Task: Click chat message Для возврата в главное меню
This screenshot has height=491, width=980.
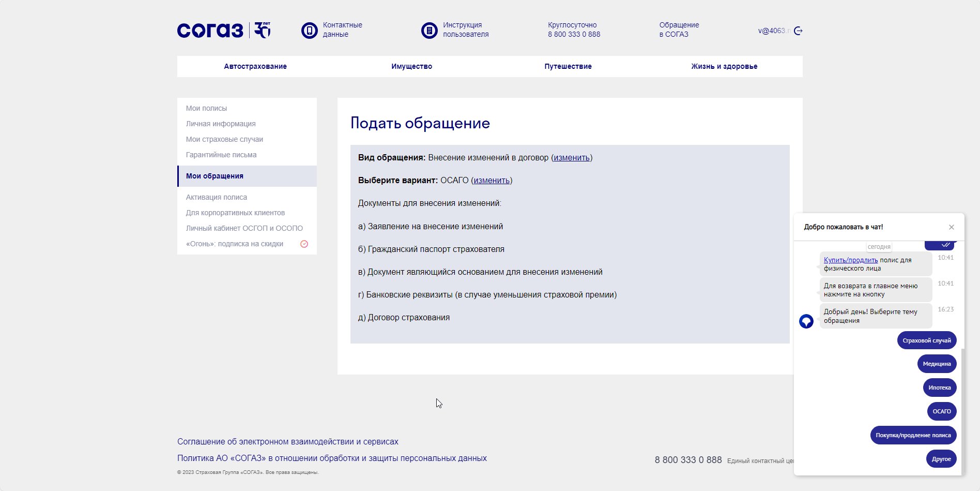Action: [876, 290]
